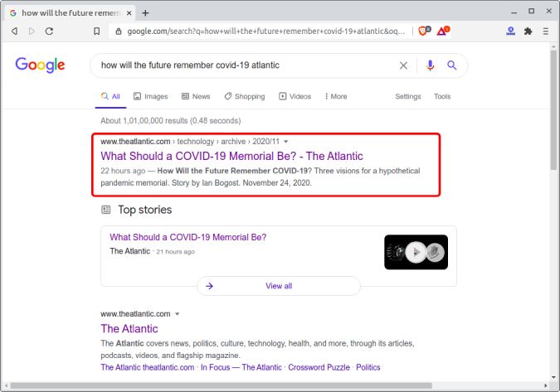
Task: Click the arrow icon beside View all
Action: 209,286
